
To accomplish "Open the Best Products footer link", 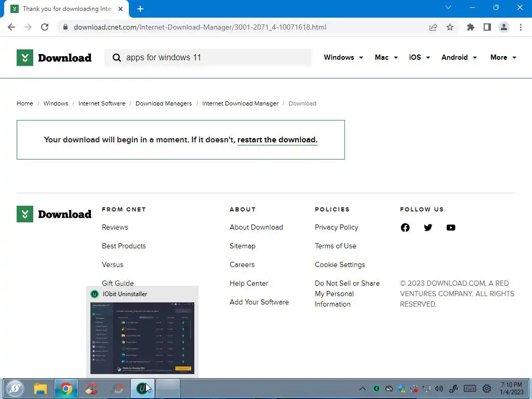I will click(124, 246).
